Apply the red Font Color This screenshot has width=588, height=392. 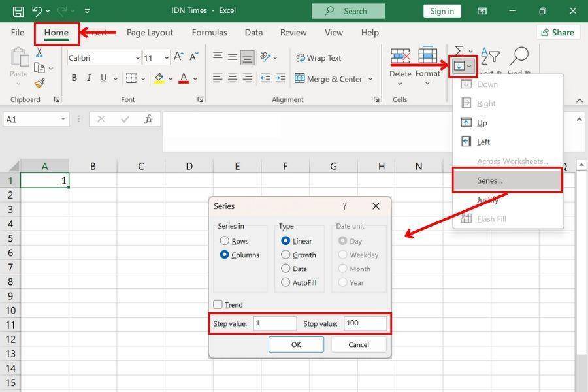coord(184,78)
